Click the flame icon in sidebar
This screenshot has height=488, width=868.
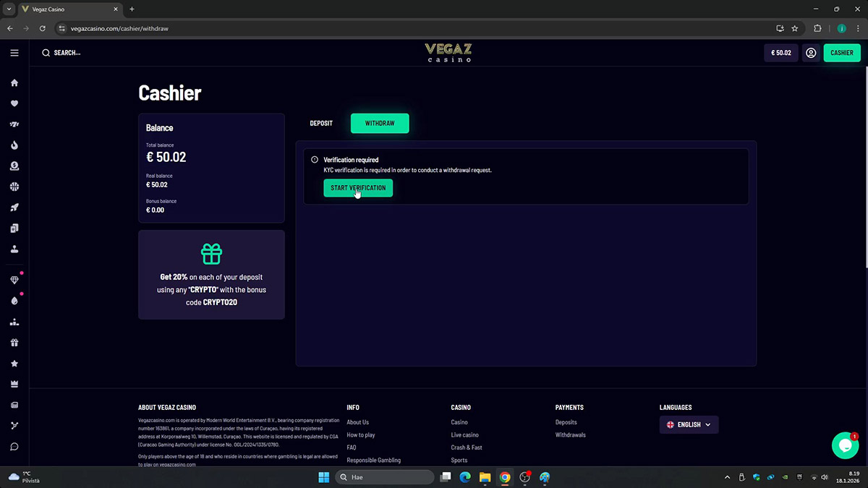pos(14,145)
